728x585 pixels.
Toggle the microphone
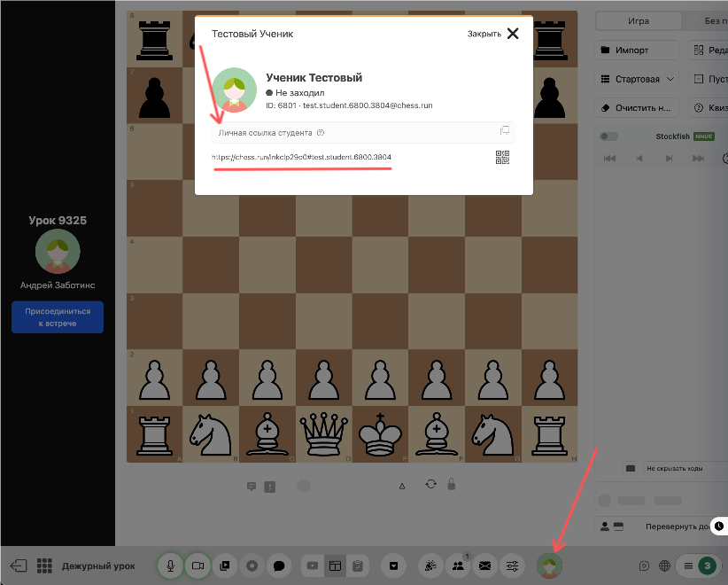pos(170,565)
